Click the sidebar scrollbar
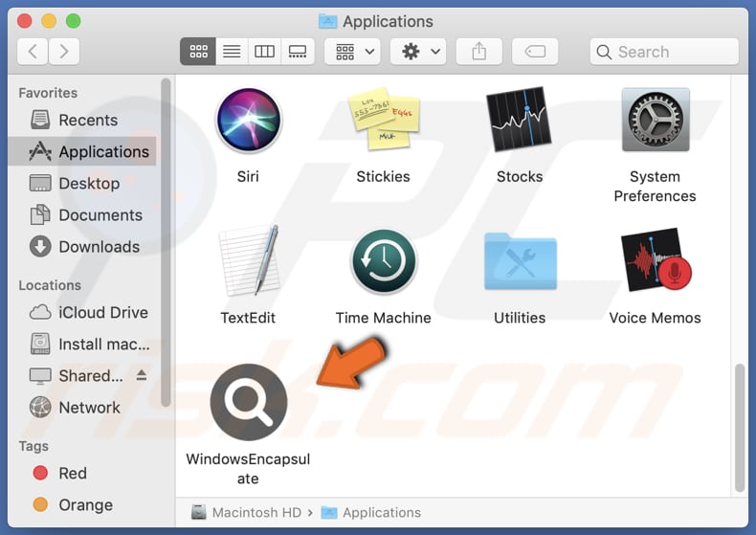756x535 pixels. (x=166, y=242)
